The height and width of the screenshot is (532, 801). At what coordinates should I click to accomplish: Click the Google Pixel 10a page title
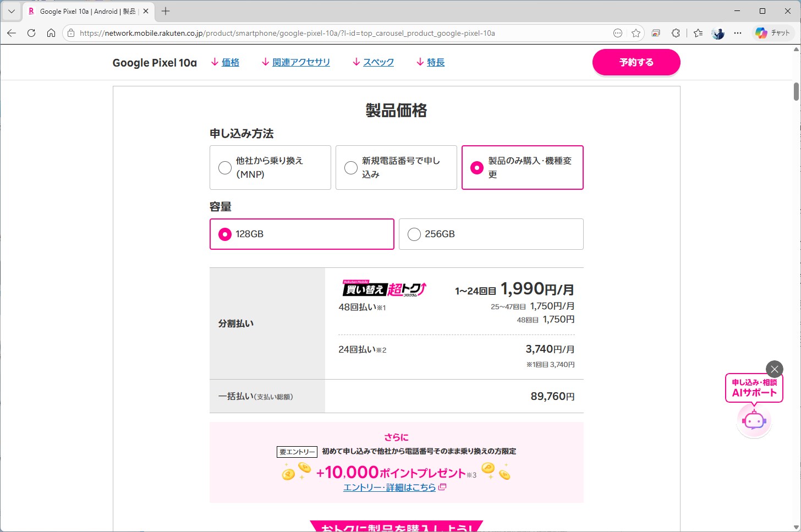(x=155, y=63)
